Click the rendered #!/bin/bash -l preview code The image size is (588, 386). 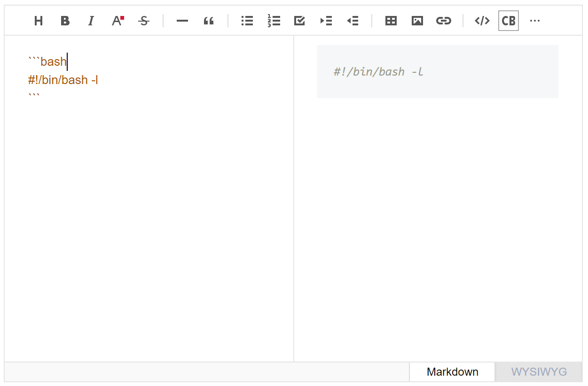coord(379,72)
